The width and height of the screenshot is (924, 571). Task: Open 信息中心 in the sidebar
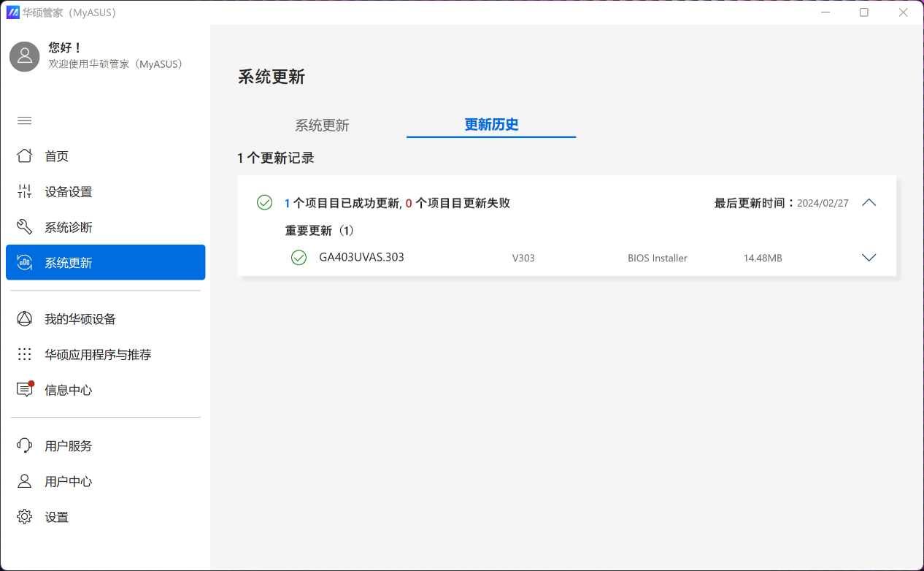(x=105, y=390)
